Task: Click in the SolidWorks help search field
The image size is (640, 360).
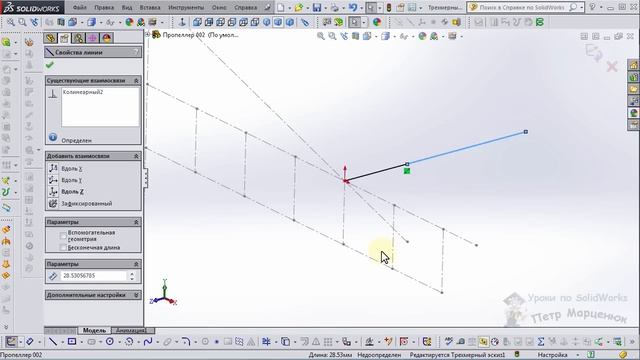Action: coord(522,7)
